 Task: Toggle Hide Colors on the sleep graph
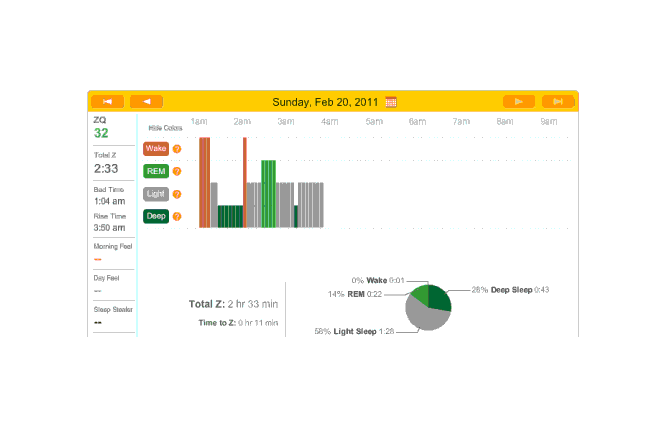[x=165, y=128]
